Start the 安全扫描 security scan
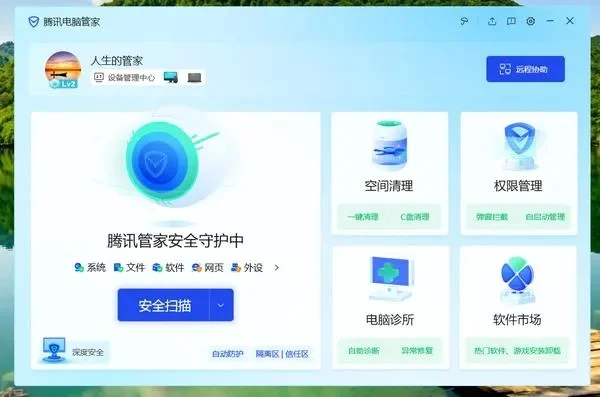This screenshot has height=397, width=600. pos(163,305)
